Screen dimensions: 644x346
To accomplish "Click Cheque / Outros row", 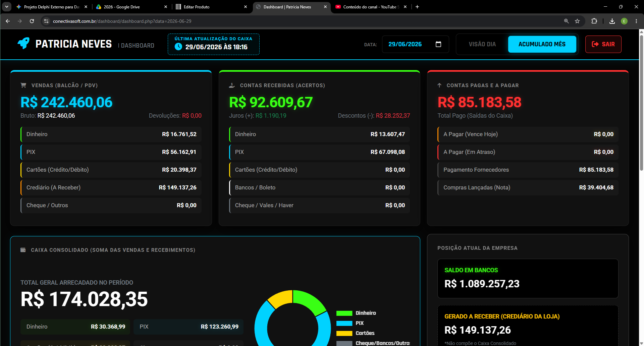I will (x=111, y=205).
